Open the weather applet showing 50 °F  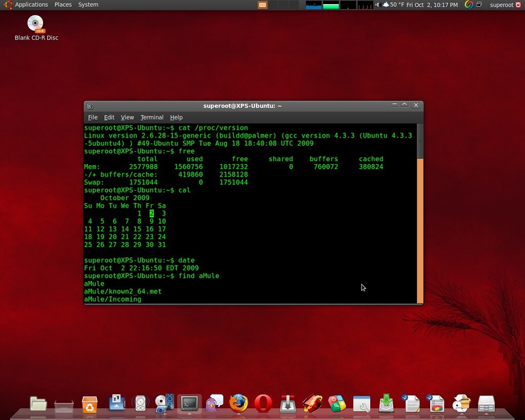[x=393, y=5]
